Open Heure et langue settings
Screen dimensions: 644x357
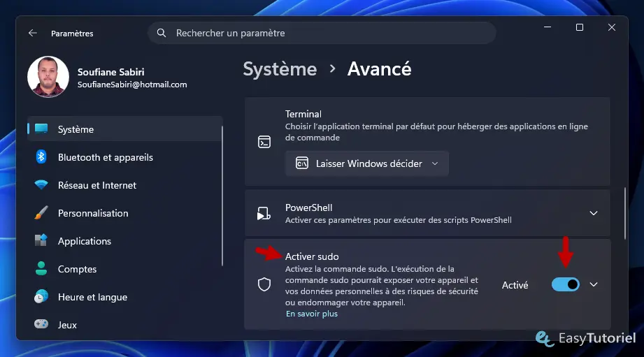pyautogui.click(x=125, y=297)
